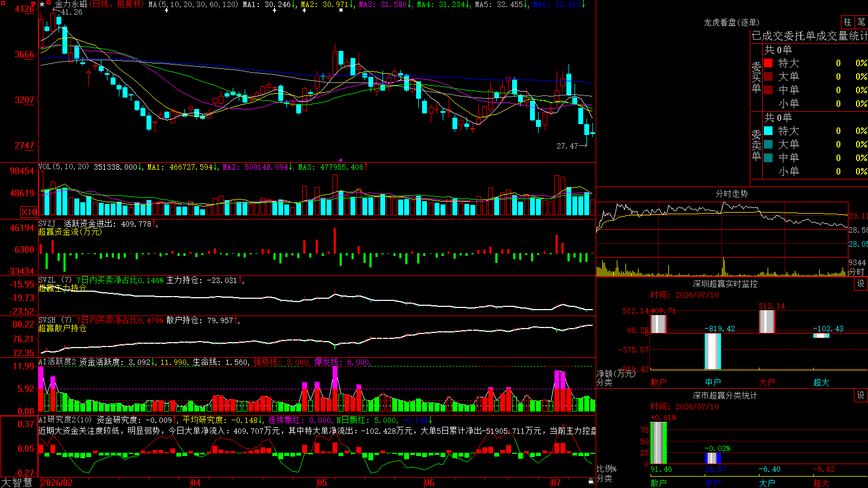Click the 散户 +0.01% bar in 分类统计
The width and height of the screenshot is (868, 488).
[658, 443]
